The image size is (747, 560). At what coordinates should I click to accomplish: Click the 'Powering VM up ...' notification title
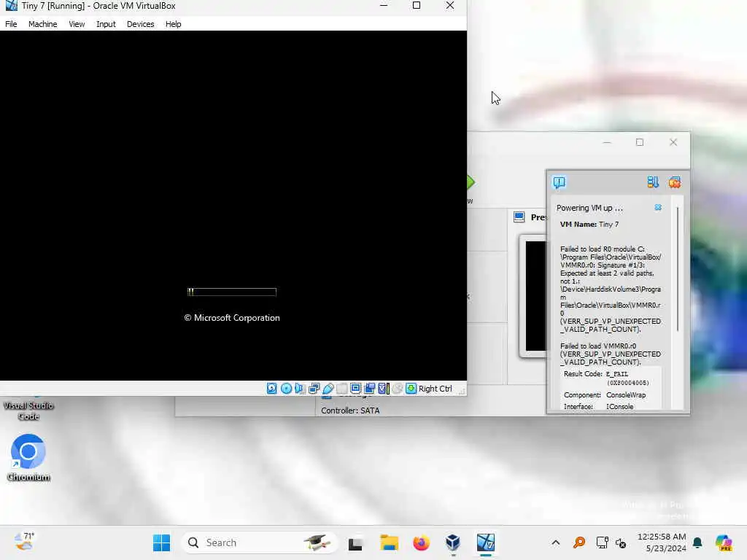[x=589, y=208]
